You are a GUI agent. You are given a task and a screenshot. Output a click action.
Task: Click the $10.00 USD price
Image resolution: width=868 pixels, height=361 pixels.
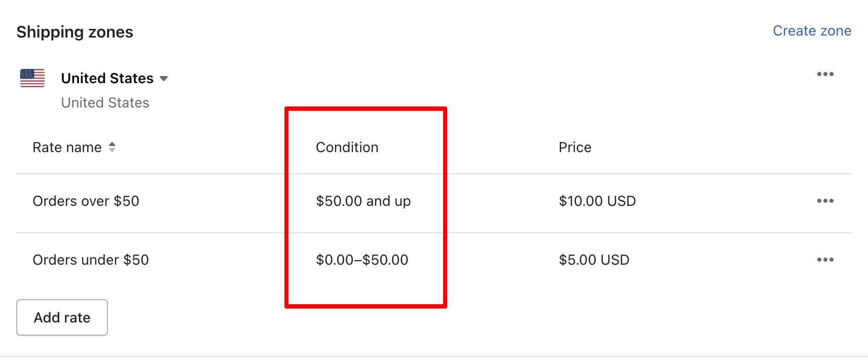597,201
